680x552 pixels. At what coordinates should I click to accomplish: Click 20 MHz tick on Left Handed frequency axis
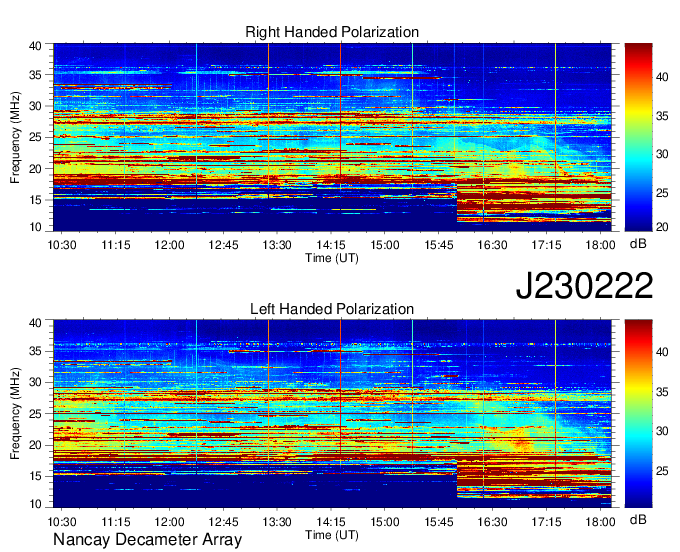(x=35, y=445)
